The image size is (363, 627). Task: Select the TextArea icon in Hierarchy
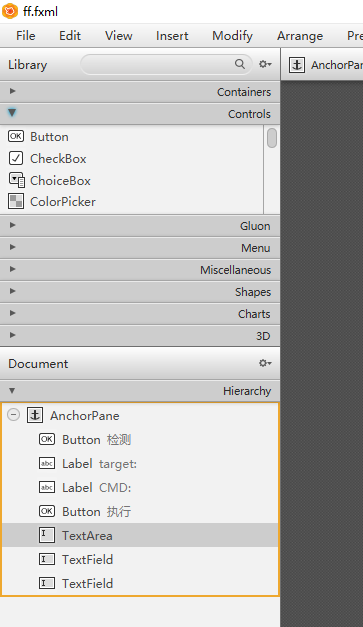[47, 535]
